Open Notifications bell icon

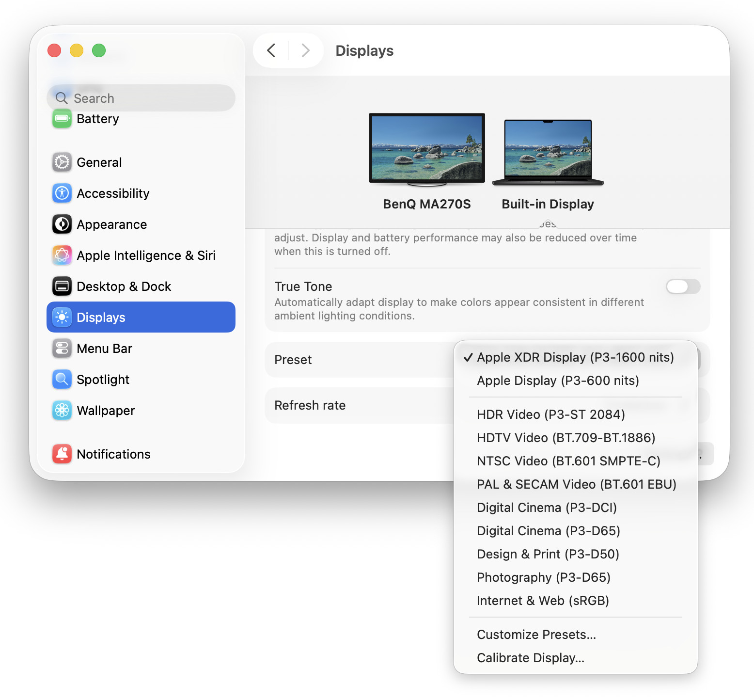62,454
